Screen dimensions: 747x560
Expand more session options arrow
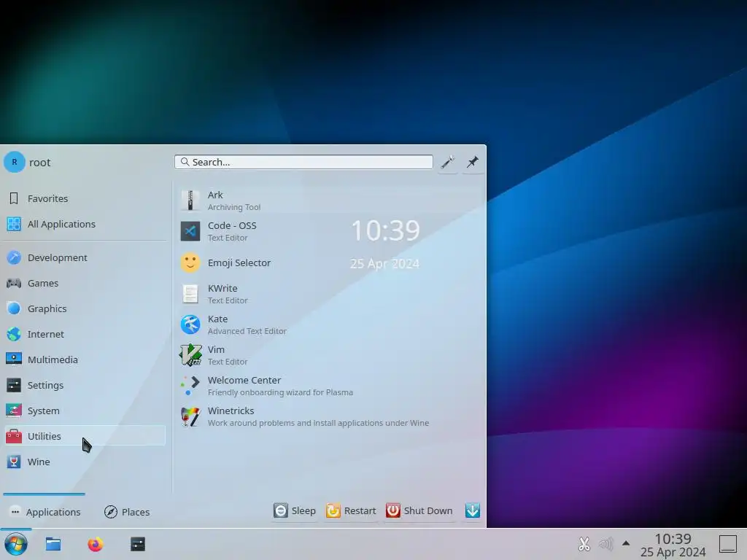click(x=473, y=510)
